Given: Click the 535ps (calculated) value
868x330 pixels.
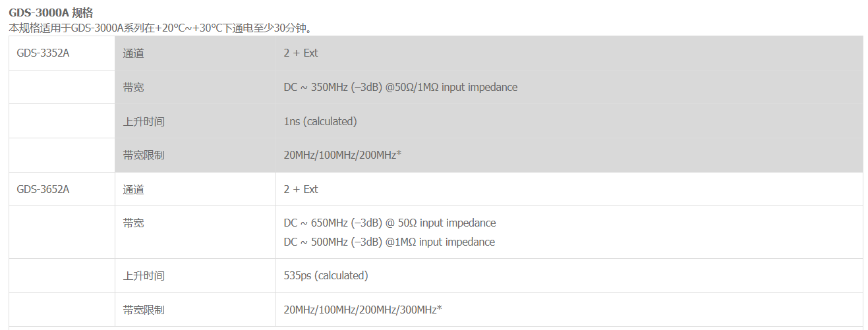Looking at the screenshot, I should pos(326,276).
